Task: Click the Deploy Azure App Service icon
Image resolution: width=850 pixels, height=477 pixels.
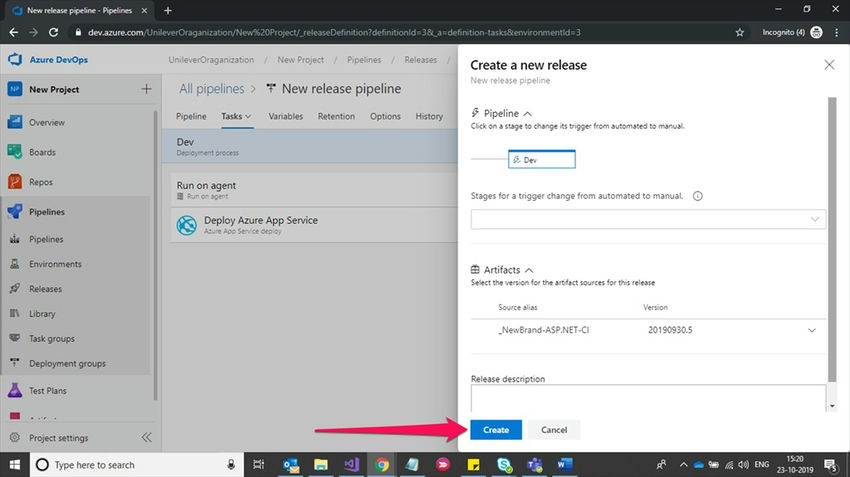Action: point(186,225)
